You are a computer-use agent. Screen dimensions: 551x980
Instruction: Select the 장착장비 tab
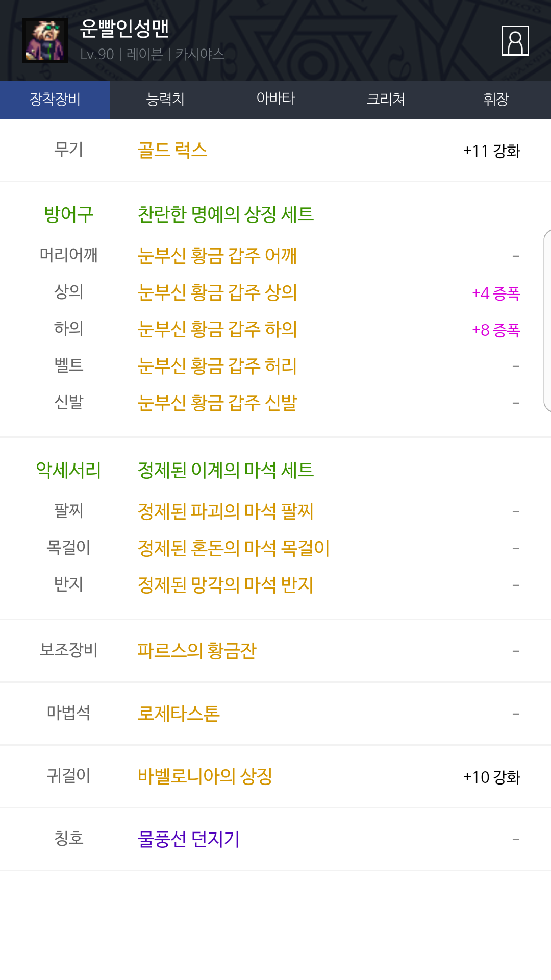(55, 100)
